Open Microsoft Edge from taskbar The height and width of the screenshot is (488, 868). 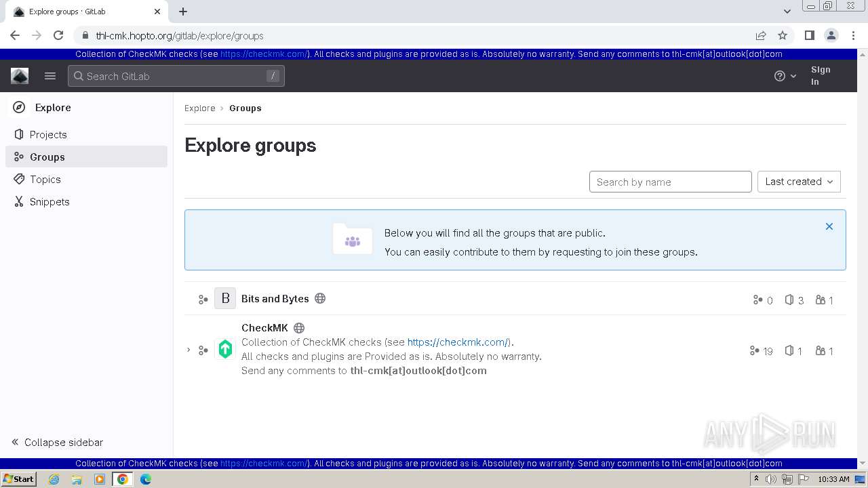[x=146, y=479]
